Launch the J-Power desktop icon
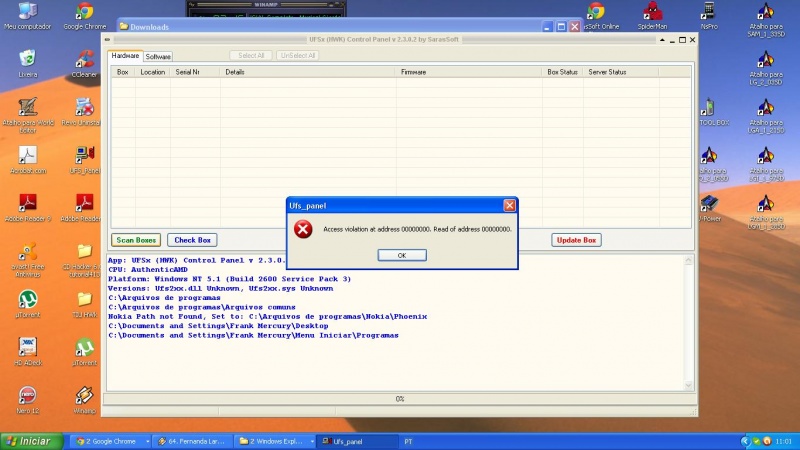Viewport: 800px width, 450px height. [710, 208]
